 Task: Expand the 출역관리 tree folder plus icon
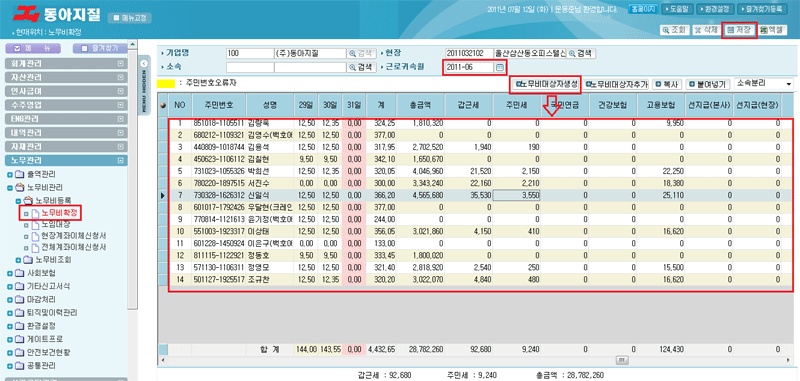[10, 175]
